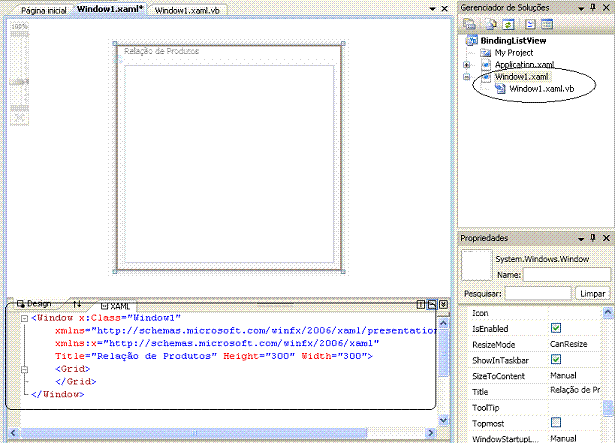The width and height of the screenshot is (615, 443).
Task: Open the ResizeMode CanResize value
Action: [x=569, y=344]
